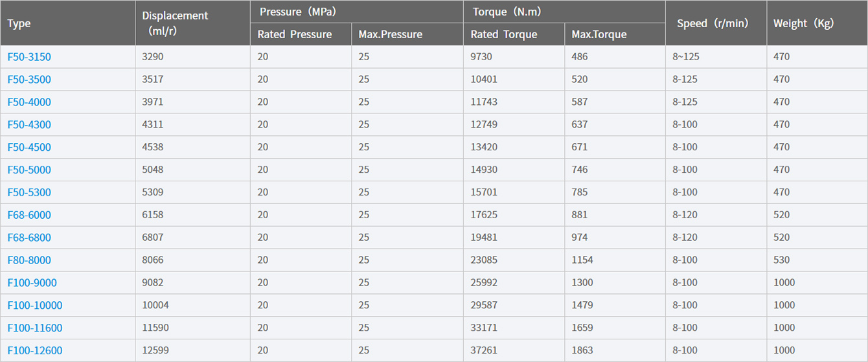Select the F68-6000 model link
This screenshot has width=868, height=362.
click(x=29, y=215)
